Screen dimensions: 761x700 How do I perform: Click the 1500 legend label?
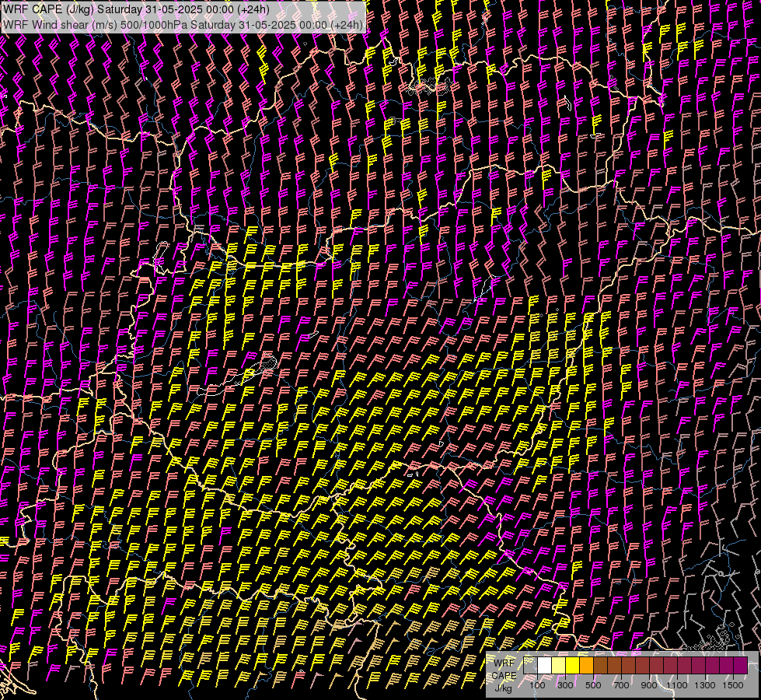[733, 685]
